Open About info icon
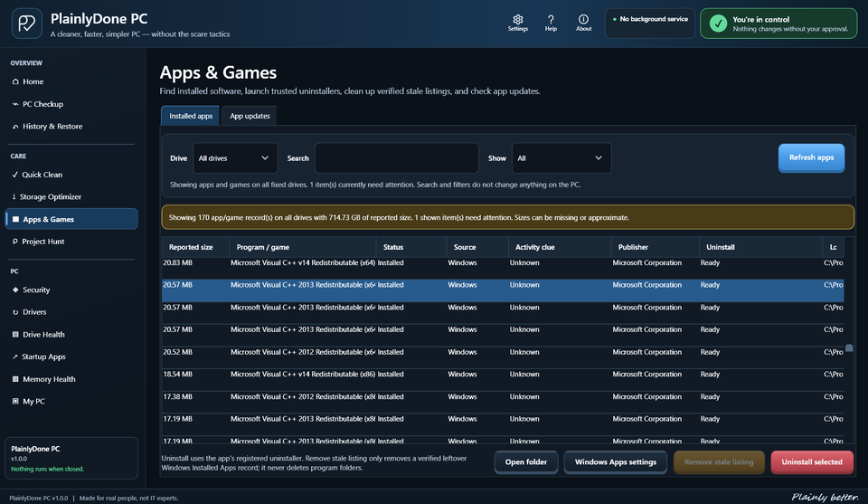The image size is (868, 504). tap(583, 19)
